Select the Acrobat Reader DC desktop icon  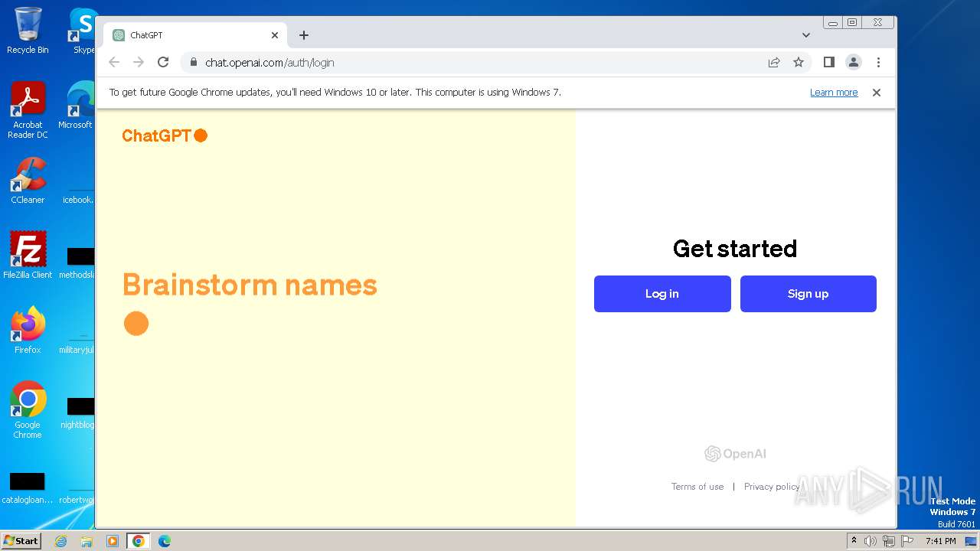tap(28, 111)
